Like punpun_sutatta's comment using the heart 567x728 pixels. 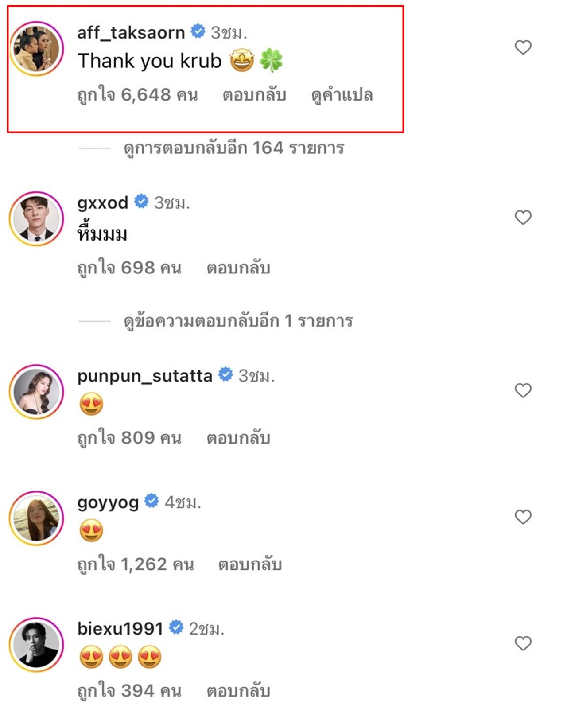point(523,390)
